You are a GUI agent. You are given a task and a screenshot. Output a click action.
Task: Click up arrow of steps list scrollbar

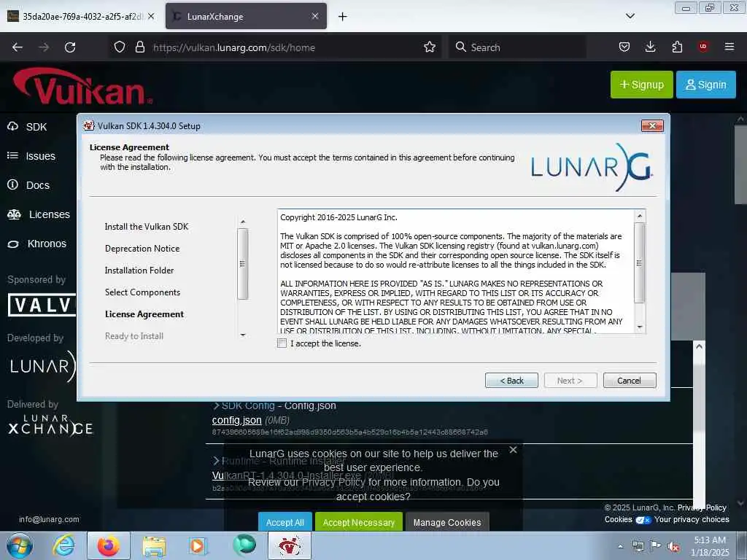point(243,222)
